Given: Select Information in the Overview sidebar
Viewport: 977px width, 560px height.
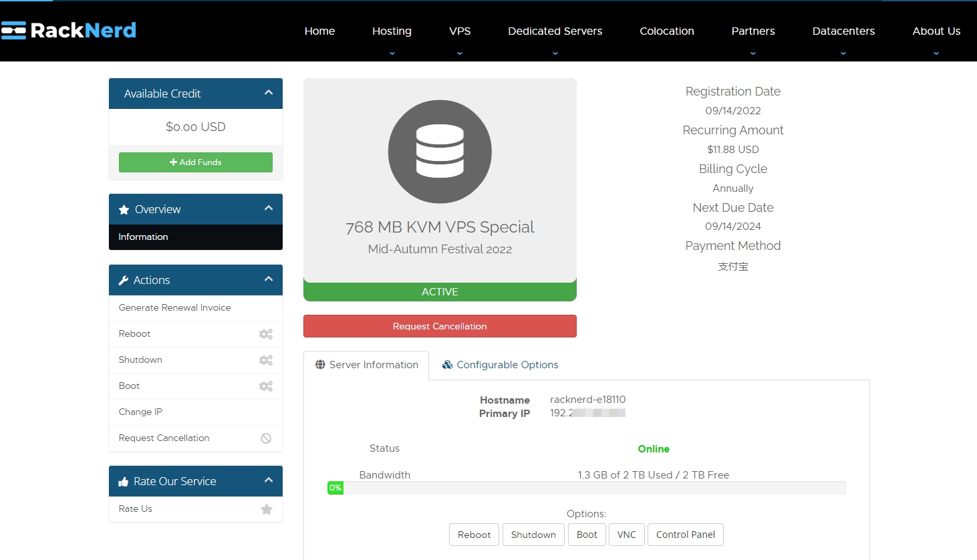Looking at the screenshot, I should (196, 237).
